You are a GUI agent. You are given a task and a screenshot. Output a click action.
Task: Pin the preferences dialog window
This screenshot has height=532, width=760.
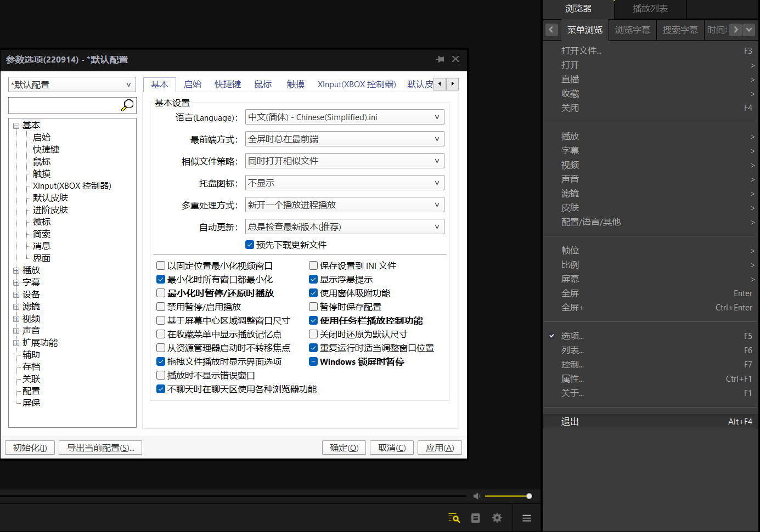tap(440, 59)
